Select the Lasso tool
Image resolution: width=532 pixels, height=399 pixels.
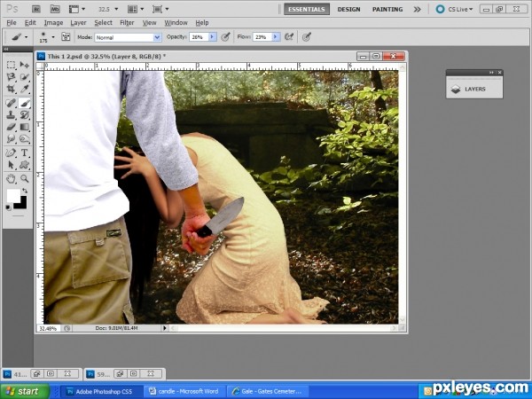[x=12, y=77]
